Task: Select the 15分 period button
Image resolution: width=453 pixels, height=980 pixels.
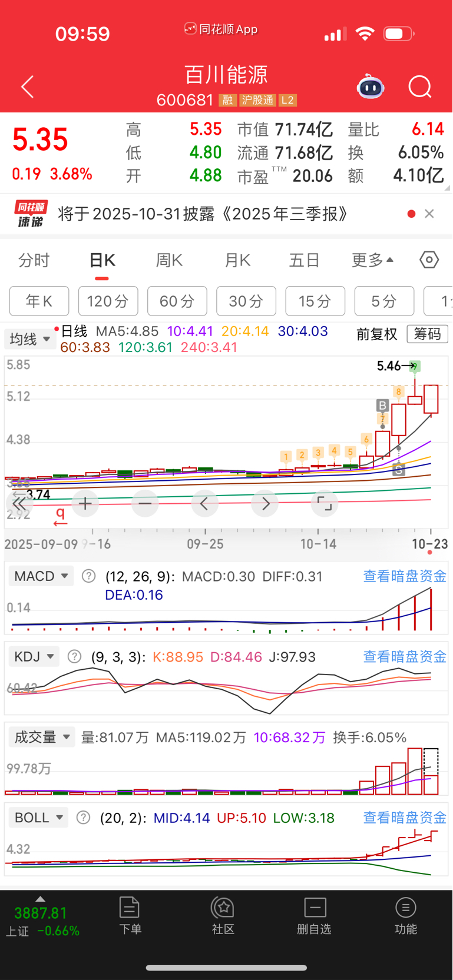Action: pyautogui.click(x=315, y=301)
